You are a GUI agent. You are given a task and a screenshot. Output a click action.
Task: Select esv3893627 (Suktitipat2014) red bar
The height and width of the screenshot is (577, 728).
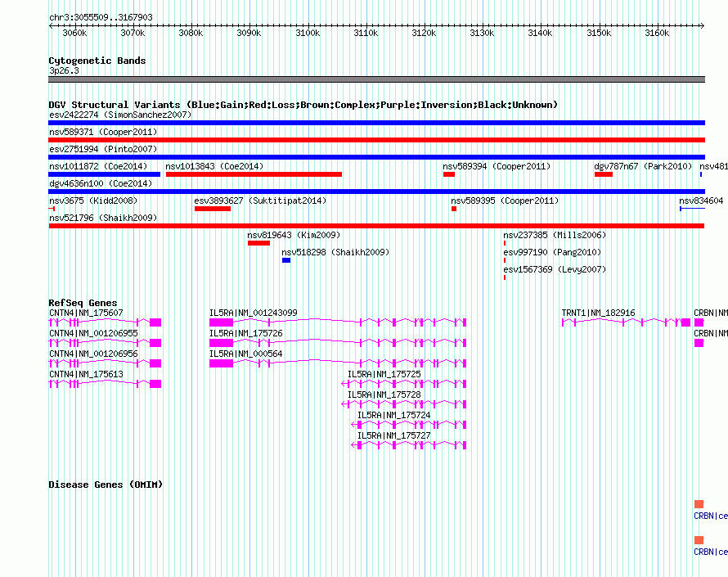213,209
